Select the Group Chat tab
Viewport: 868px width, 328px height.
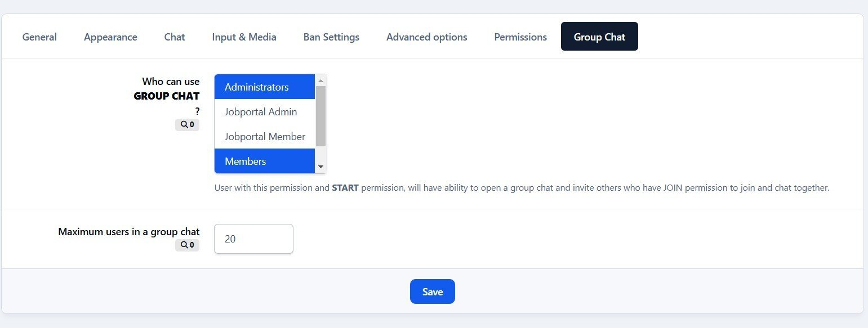(599, 37)
